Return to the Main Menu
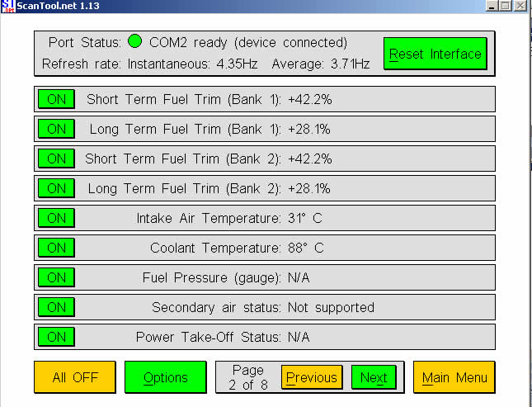The image size is (532, 407). point(454,377)
